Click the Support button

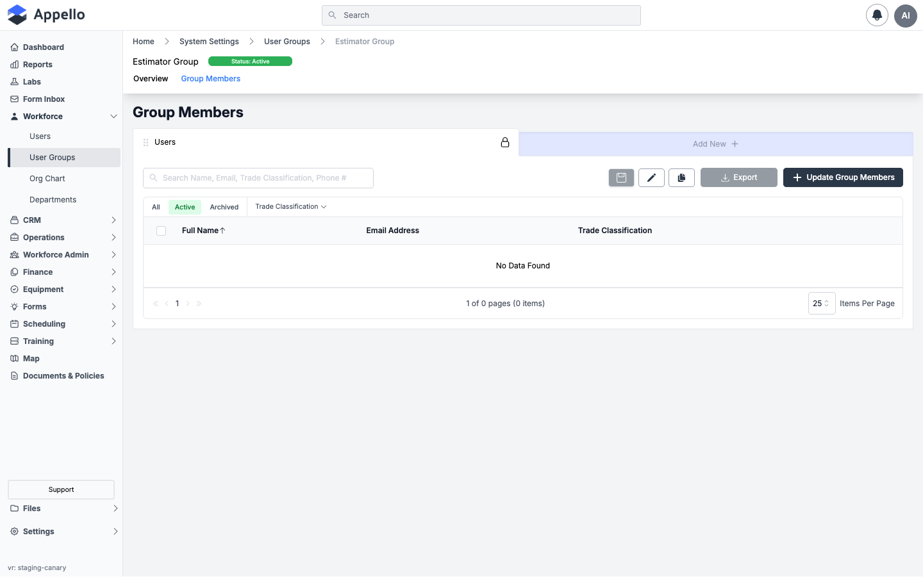[x=61, y=489]
